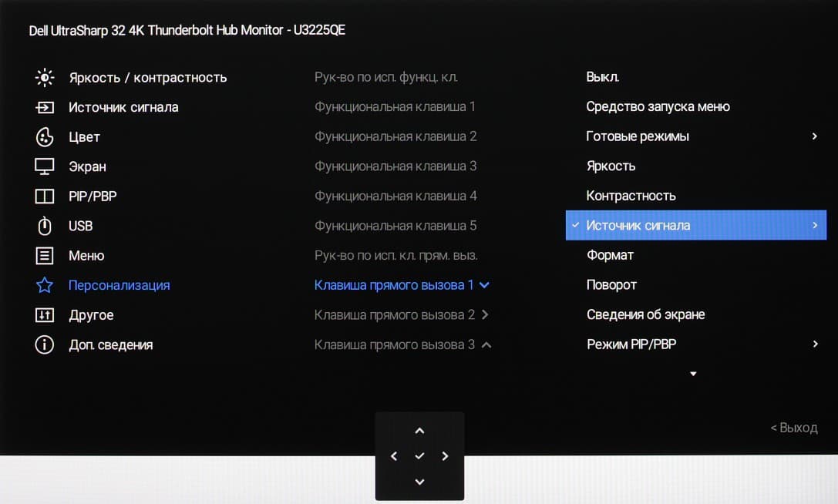Click the menu list icon
Screen dimensions: 838x504
coord(45,256)
